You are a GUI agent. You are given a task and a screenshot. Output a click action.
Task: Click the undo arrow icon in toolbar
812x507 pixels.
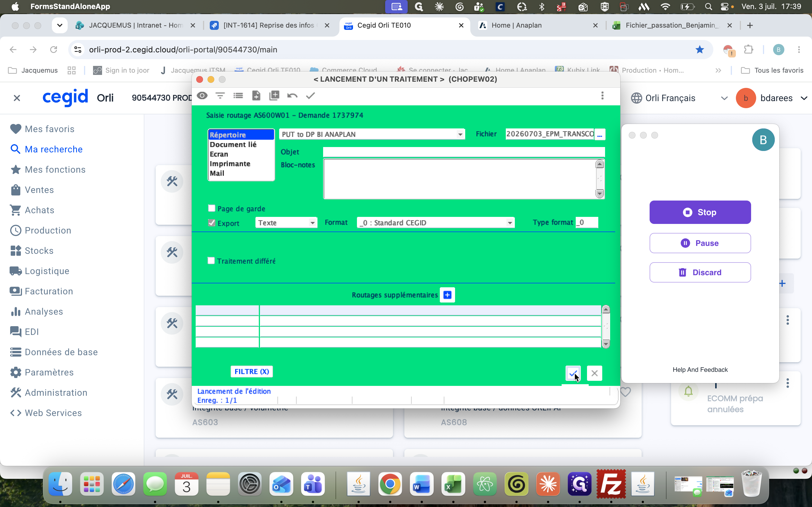pos(292,95)
